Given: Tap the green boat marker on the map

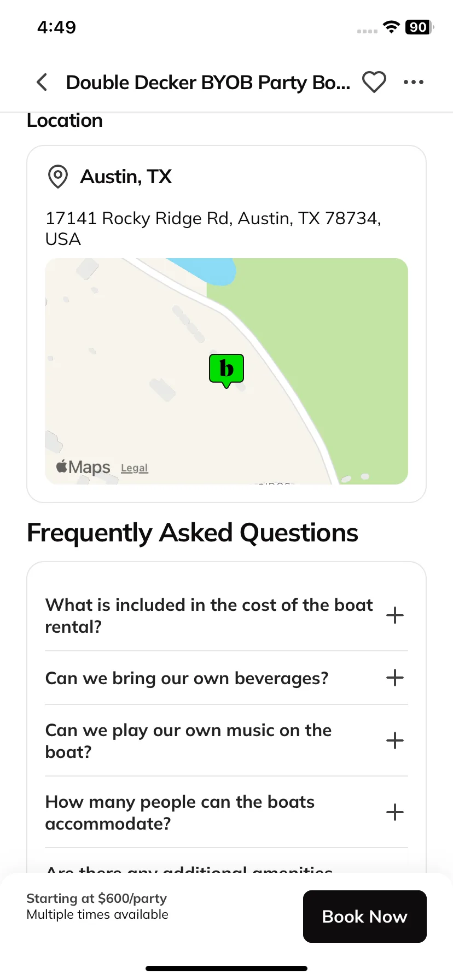Looking at the screenshot, I should pyautogui.click(x=226, y=370).
